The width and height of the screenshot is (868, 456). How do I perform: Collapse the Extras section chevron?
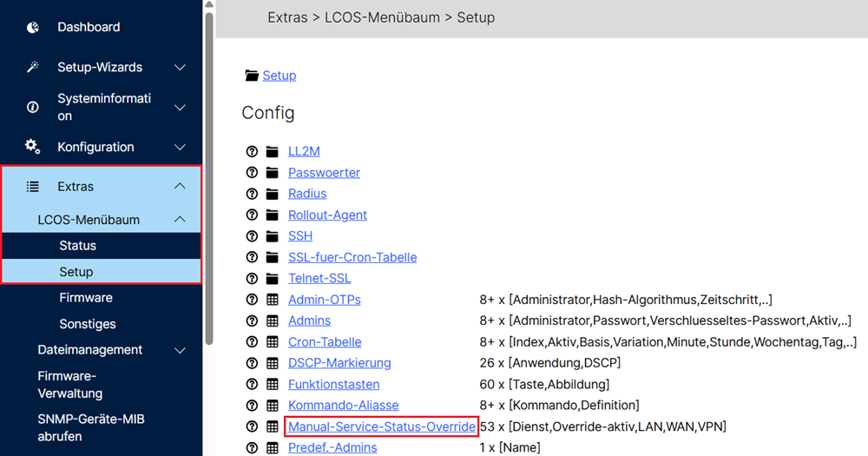180,187
